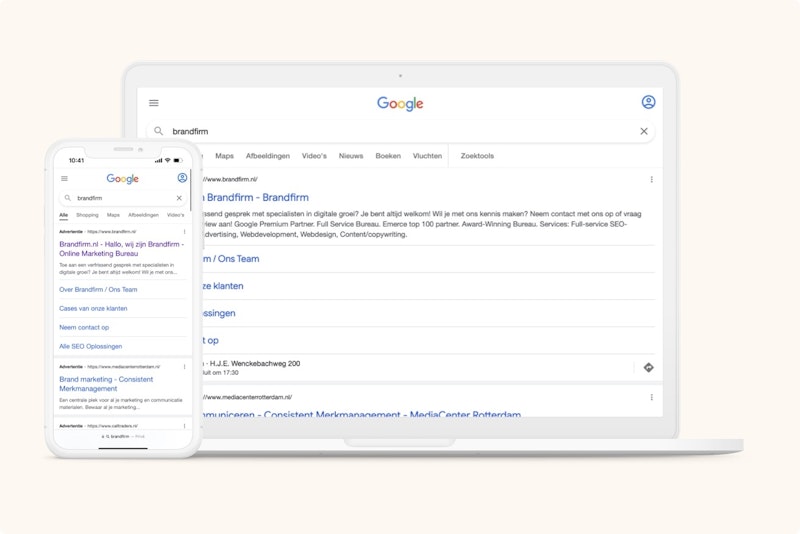Click the account avatar icon on the laptop
This screenshot has height=534, width=800.
coord(648,102)
